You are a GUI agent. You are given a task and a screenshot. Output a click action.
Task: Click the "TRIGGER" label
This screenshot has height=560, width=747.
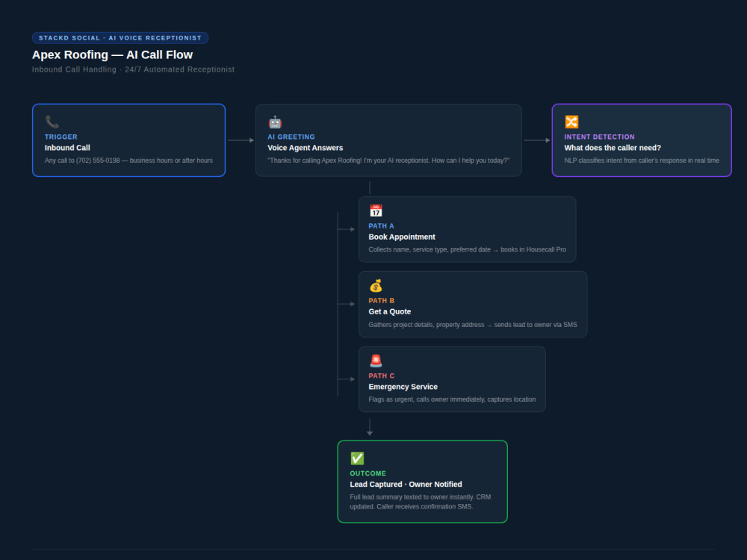point(61,137)
